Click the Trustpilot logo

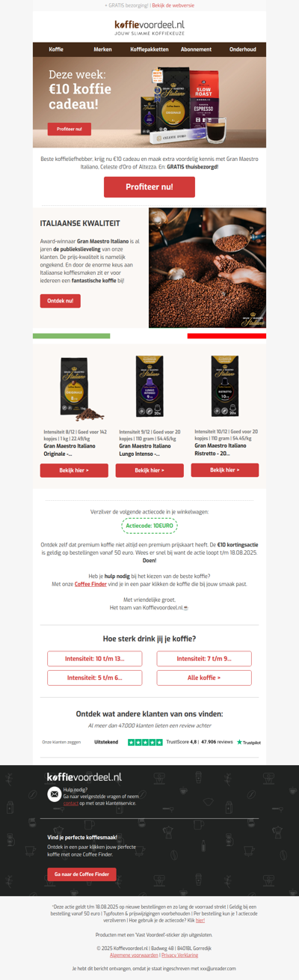pyautogui.click(x=249, y=742)
